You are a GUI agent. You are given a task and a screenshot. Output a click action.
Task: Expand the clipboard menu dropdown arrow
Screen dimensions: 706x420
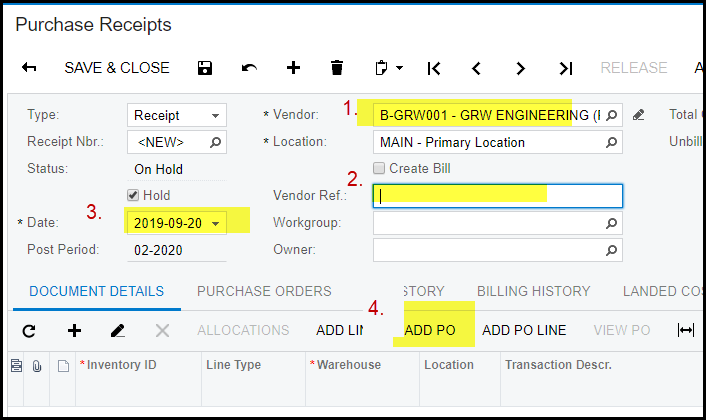(400, 68)
